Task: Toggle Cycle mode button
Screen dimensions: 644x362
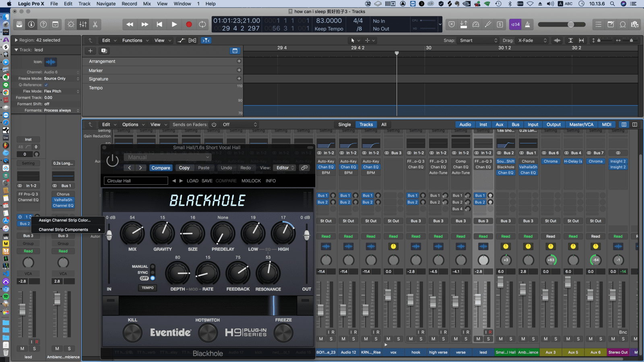Action: click(202, 25)
